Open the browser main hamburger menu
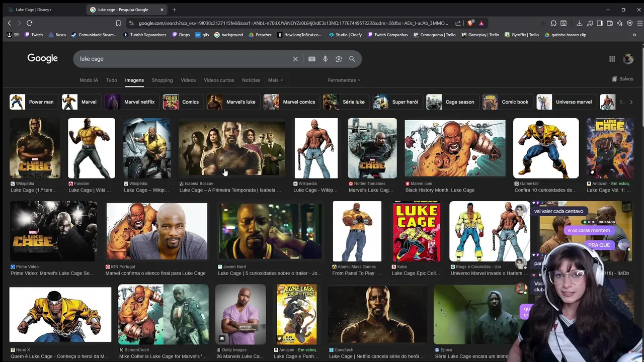 (639, 23)
